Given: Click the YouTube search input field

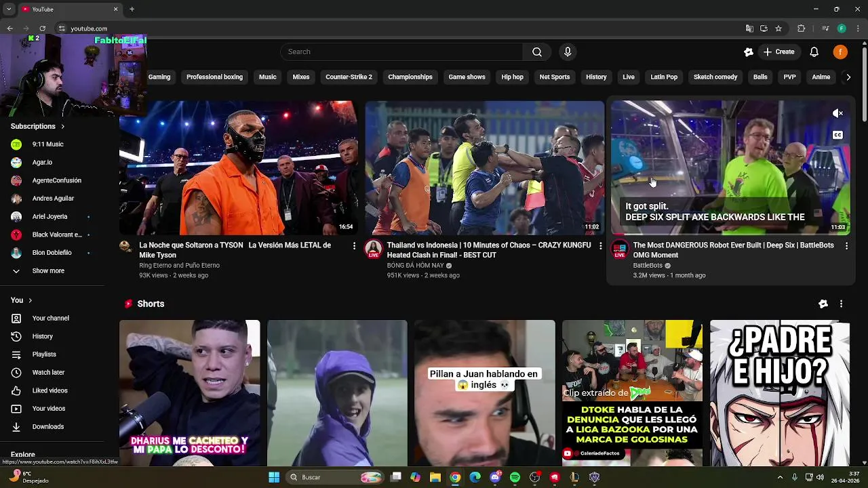Looking at the screenshot, I should [x=401, y=52].
